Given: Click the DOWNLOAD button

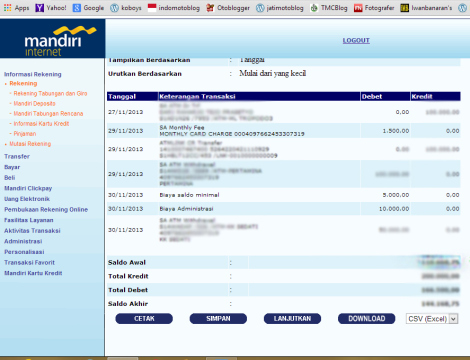Looking at the screenshot, I should 366,318.
